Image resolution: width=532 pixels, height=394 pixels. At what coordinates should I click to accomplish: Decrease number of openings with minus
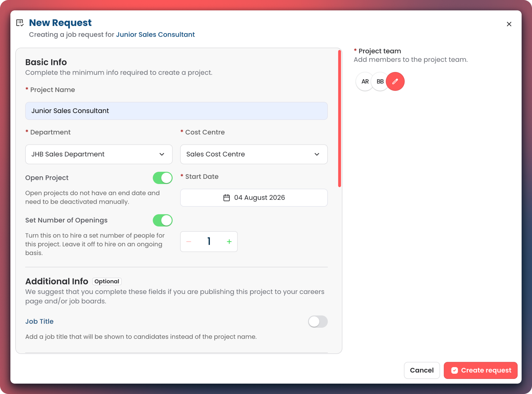point(189,242)
